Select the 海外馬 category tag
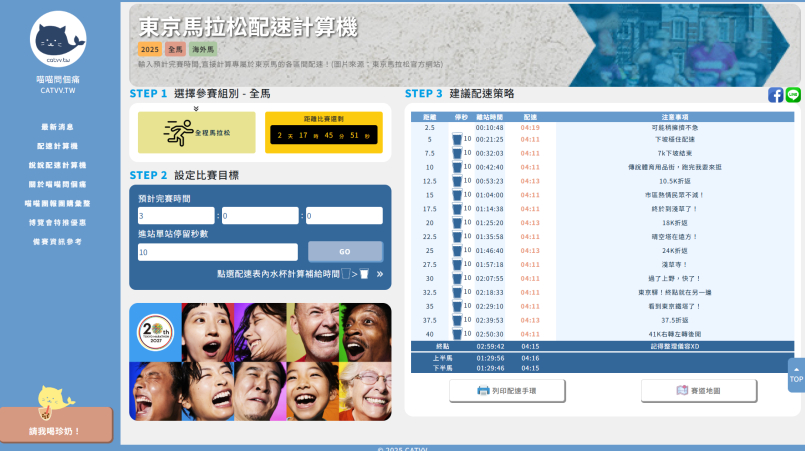The width and height of the screenshot is (805, 451). click(203, 48)
